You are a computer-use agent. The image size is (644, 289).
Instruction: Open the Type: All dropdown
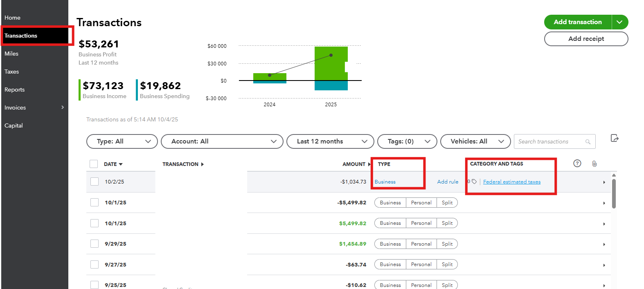pyautogui.click(x=122, y=141)
